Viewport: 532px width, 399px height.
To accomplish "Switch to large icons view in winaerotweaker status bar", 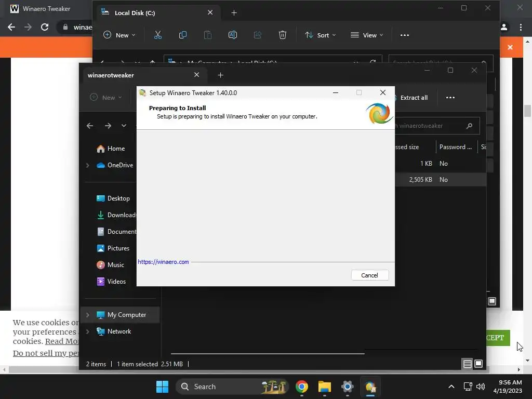I will click(478, 364).
